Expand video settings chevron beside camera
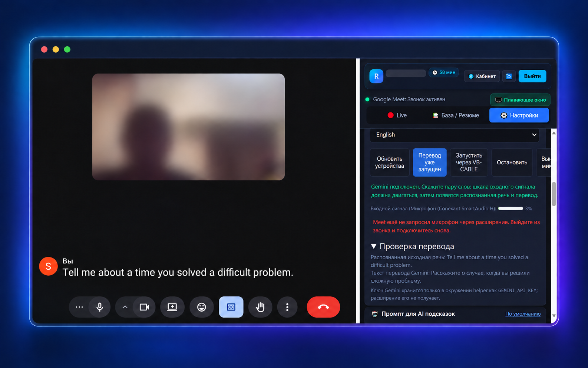 (125, 307)
